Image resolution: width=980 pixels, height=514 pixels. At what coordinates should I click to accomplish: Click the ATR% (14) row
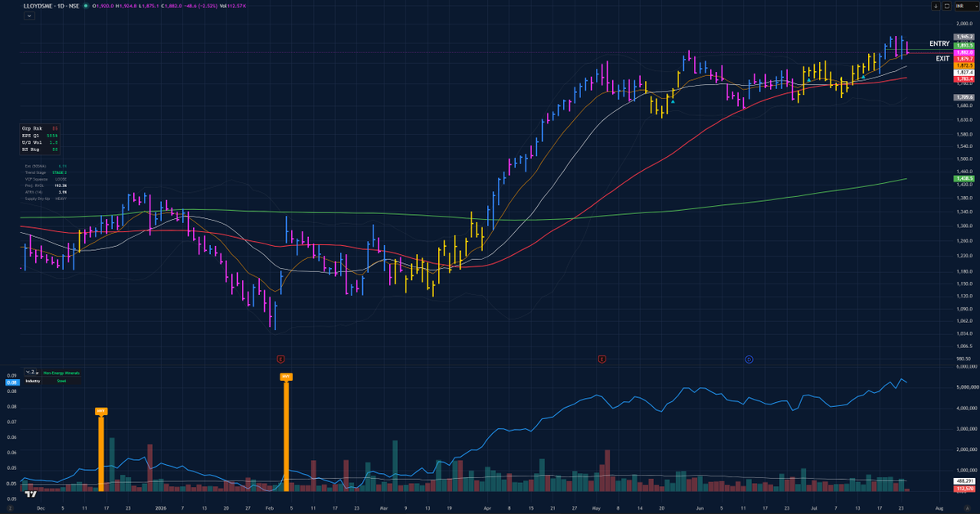click(46, 192)
